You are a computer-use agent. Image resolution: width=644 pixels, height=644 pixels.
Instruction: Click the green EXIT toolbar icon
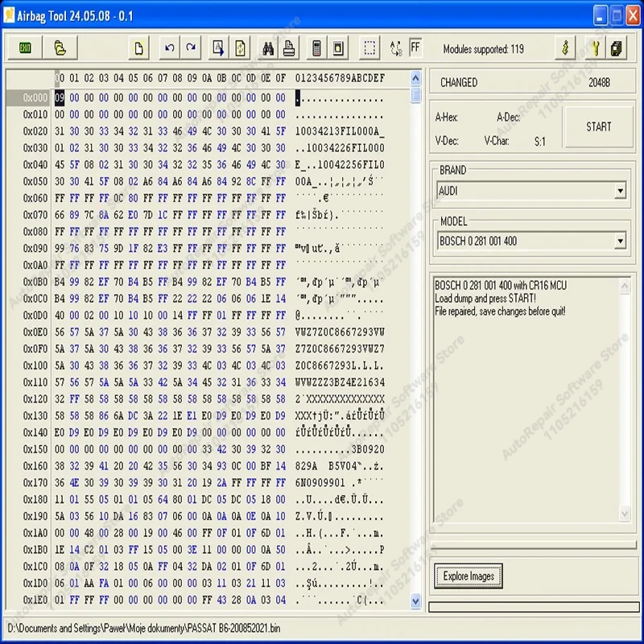pos(26,48)
